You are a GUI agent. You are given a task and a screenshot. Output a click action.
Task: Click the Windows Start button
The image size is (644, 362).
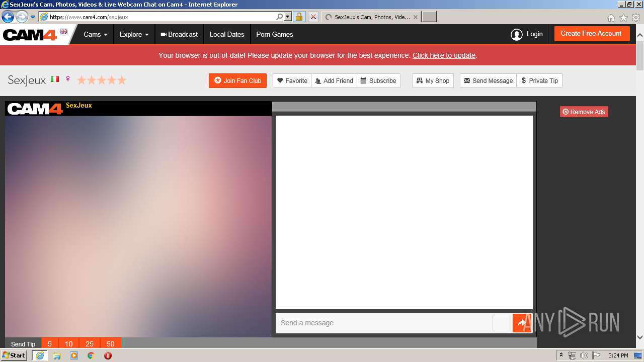[14, 355]
